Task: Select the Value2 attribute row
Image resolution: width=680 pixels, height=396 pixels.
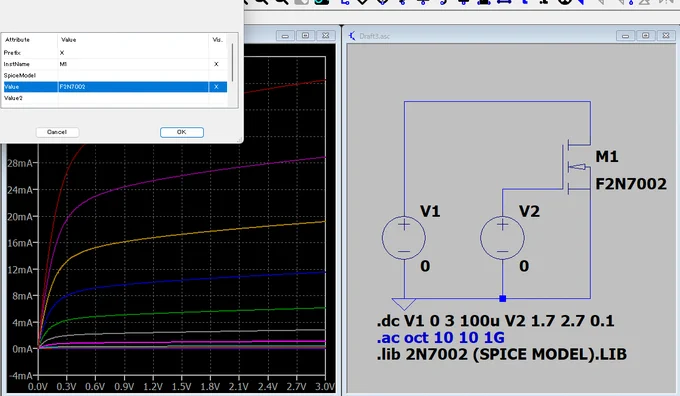Action: coord(115,98)
